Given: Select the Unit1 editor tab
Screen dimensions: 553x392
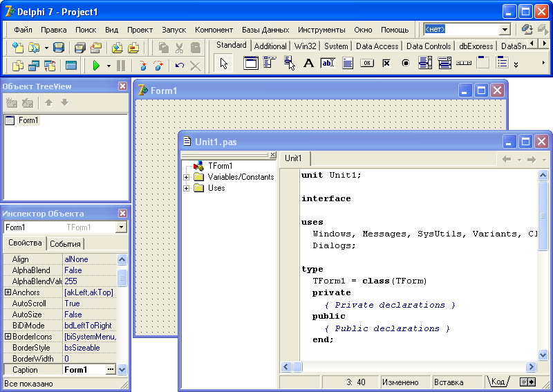Looking at the screenshot, I should 293,158.
